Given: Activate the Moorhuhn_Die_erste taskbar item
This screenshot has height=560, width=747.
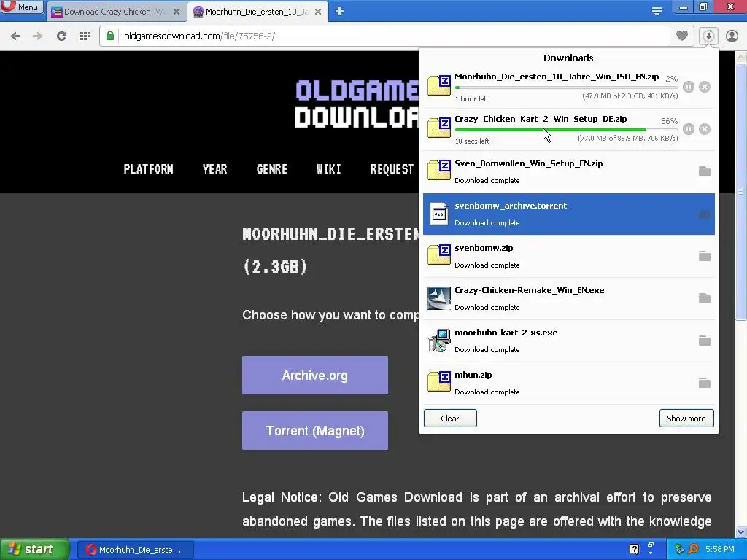Looking at the screenshot, I should (x=136, y=550).
